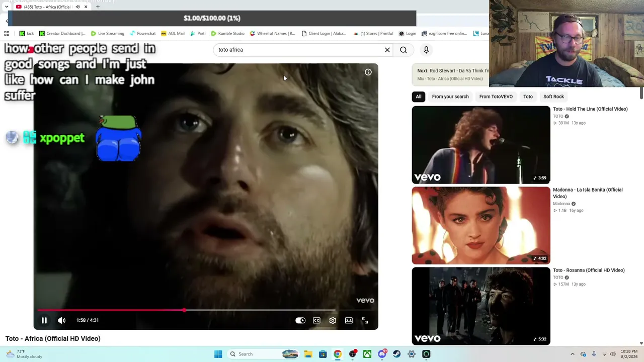The height and width of the screenshot is (362, 644).
Task: Close the 'Toto - Africa' browser tab
Action: pyautogui.click(x=86, y=7)
